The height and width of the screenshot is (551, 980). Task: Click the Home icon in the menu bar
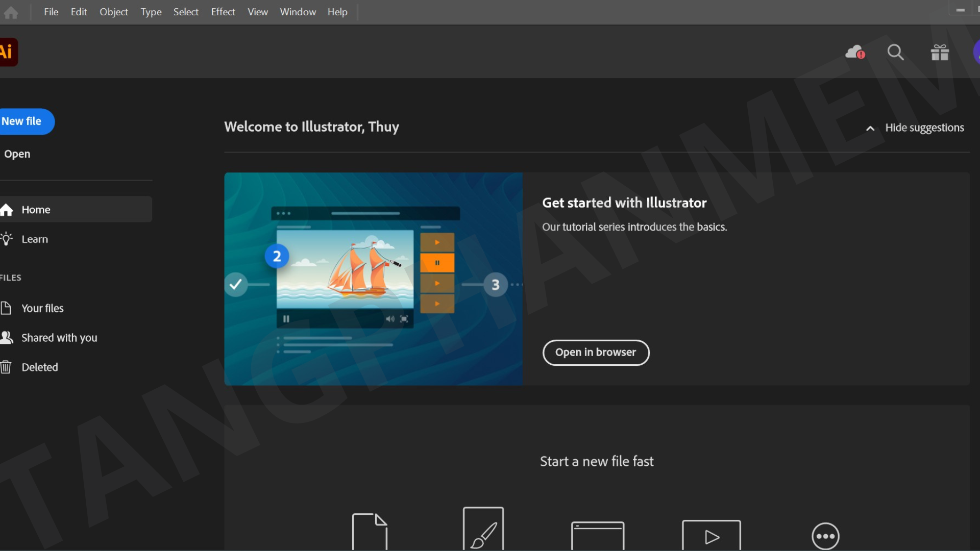click(x=11, y=12)
